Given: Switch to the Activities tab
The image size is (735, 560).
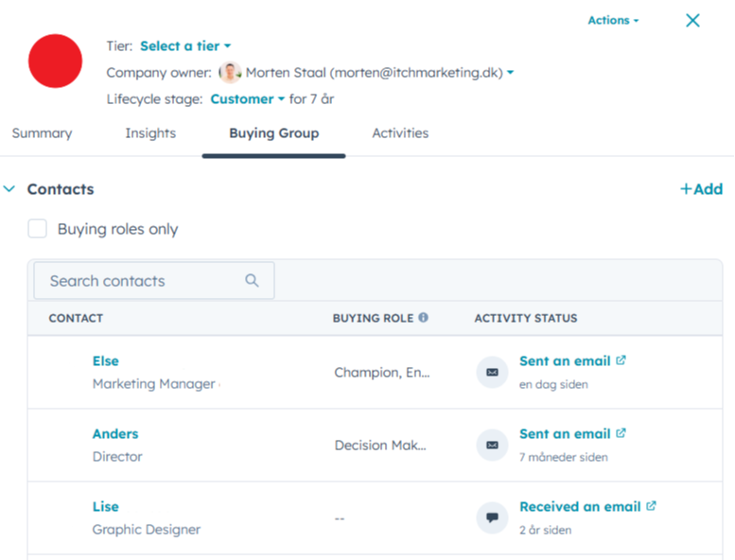Looking at the screenshot, I should coord(400,133).
